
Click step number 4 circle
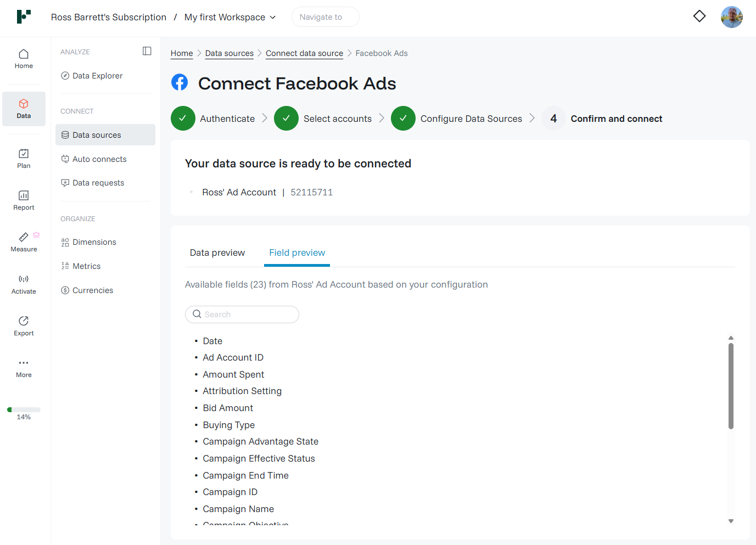553,119
